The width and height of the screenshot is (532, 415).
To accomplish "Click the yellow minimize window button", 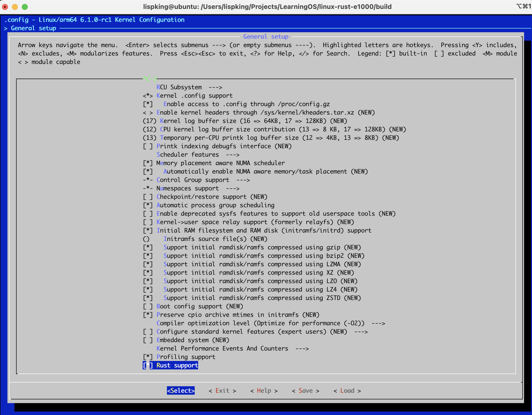I will [x=15, y=7].
